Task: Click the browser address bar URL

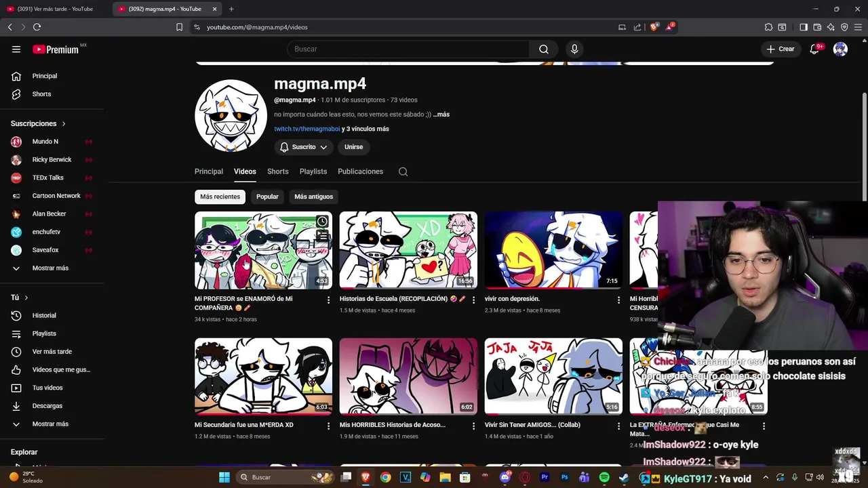Action: [257, 27]
